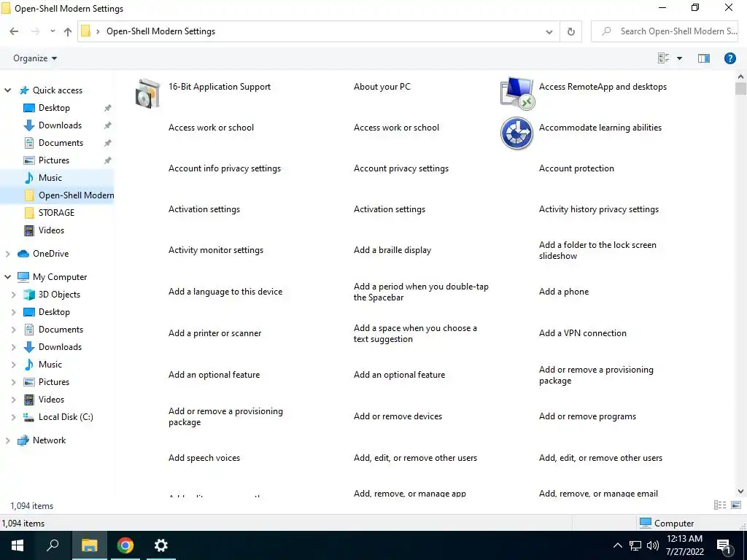Image resolution: width=747 pixels, height=560 pixels.
Task: Open Add or remove programs
Action: 587,416
